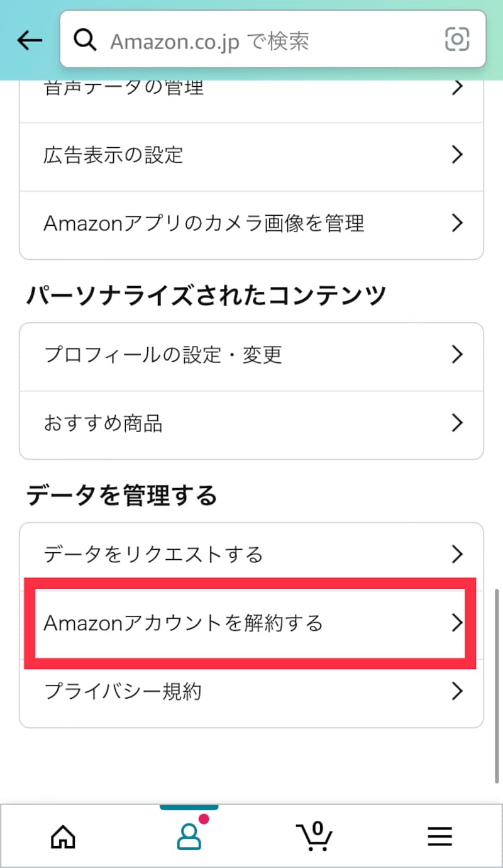
Task: Click the Amazon.co.jp search input field
Action: pos(264,41)
